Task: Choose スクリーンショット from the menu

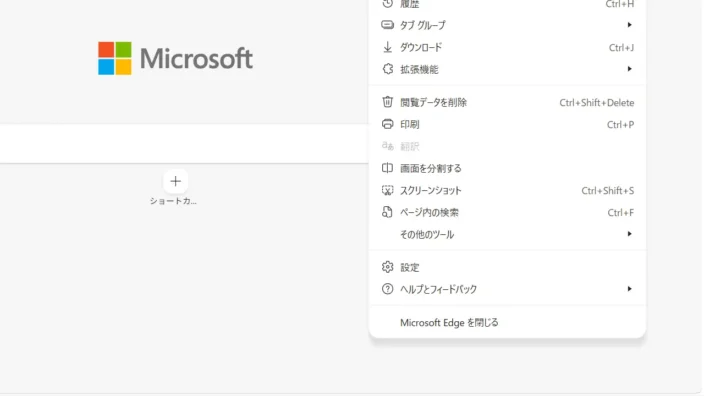Action: pyautogui.click(x=507, y=190)
